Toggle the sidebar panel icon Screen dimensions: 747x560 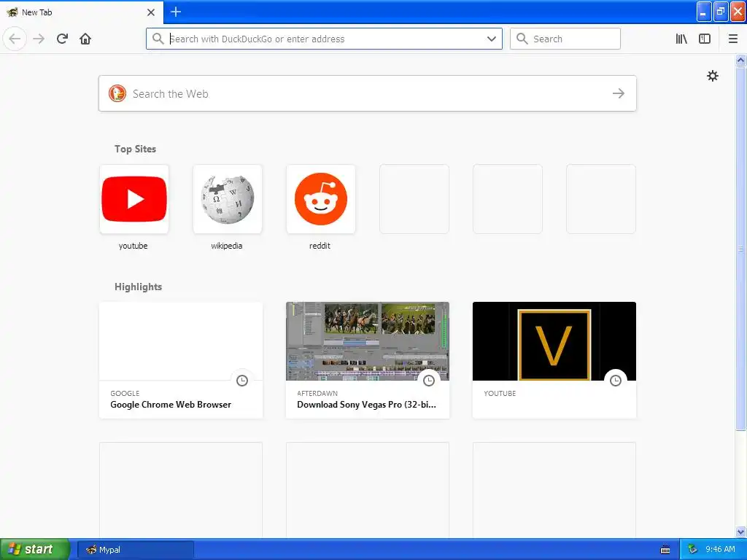(x=705, y=39)
